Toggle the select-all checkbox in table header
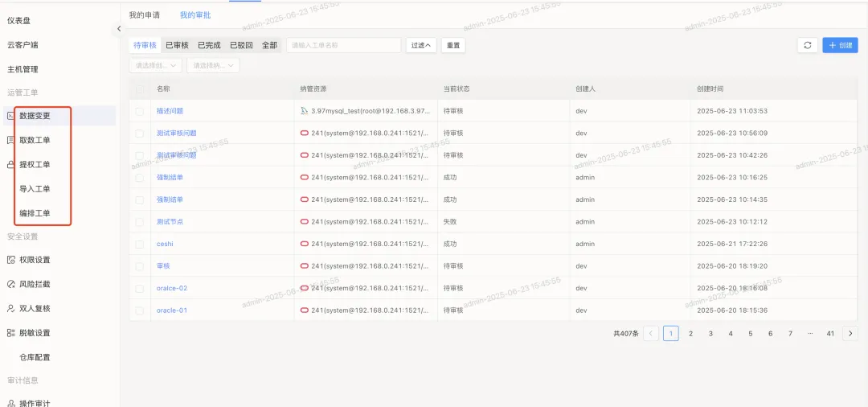Viewport: 868px width, 407px height. 140,88
